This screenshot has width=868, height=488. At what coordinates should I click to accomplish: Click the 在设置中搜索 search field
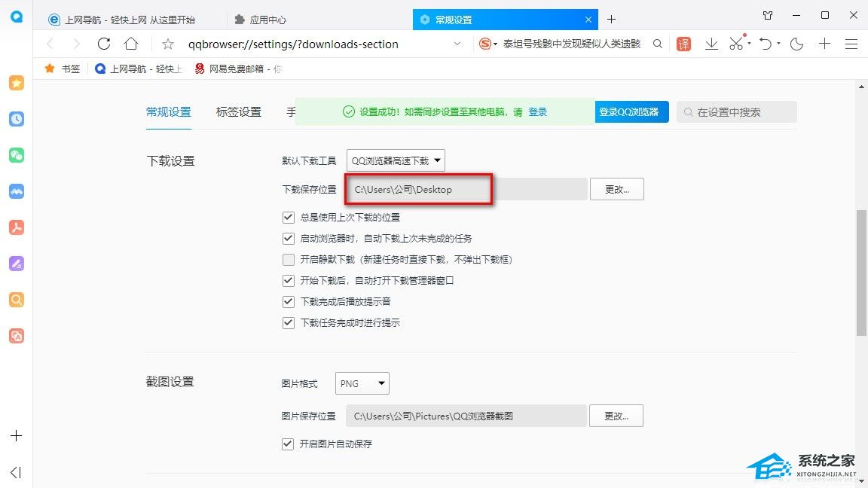click(x=737, y=111)
